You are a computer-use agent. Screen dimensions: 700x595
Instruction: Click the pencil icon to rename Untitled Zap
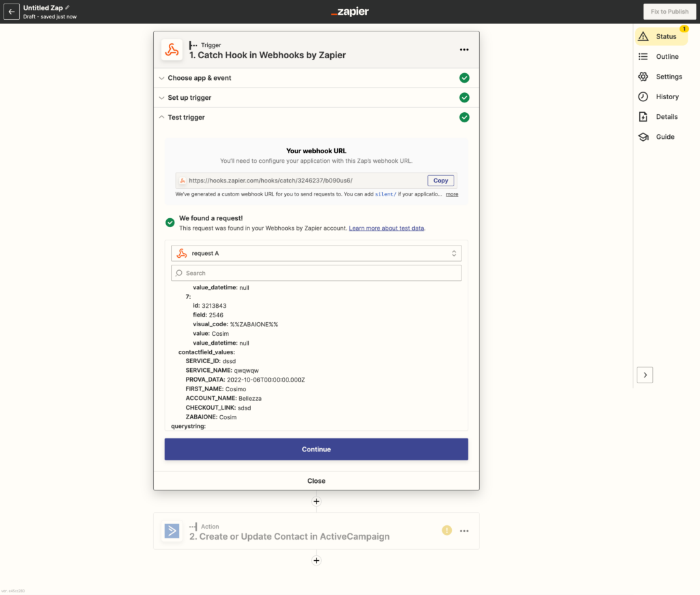click(67, 8)
